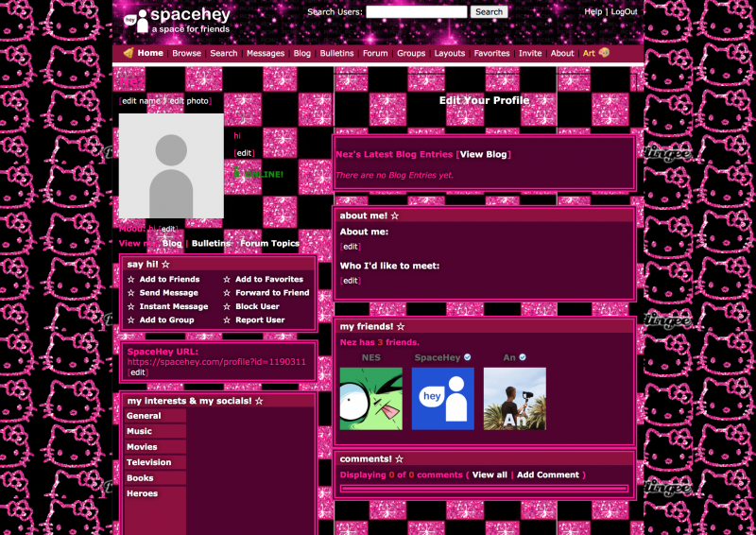
Task: Click the edit name link
Action: point(141,101)
